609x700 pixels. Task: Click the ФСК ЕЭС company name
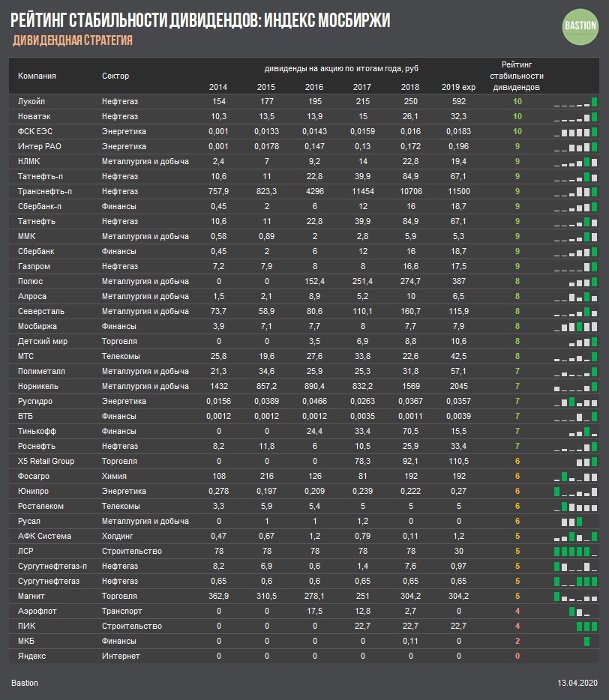click(x=34, y=132)
